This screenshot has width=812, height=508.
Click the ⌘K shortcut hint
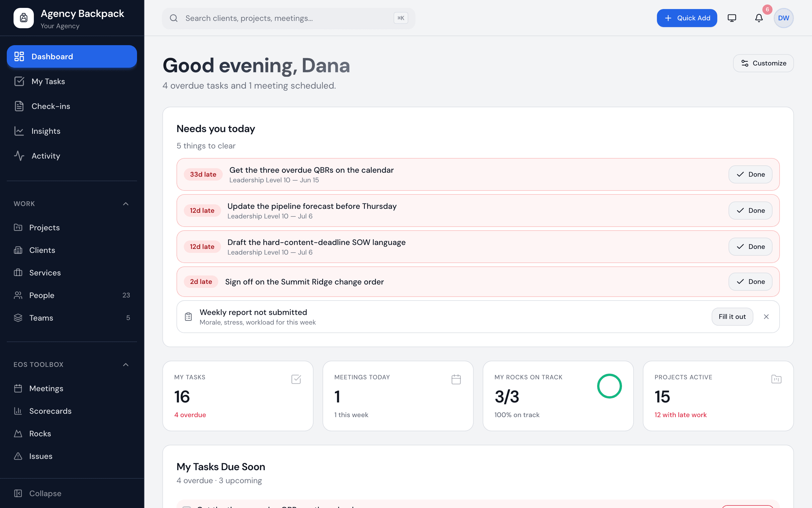pos(401,18)
